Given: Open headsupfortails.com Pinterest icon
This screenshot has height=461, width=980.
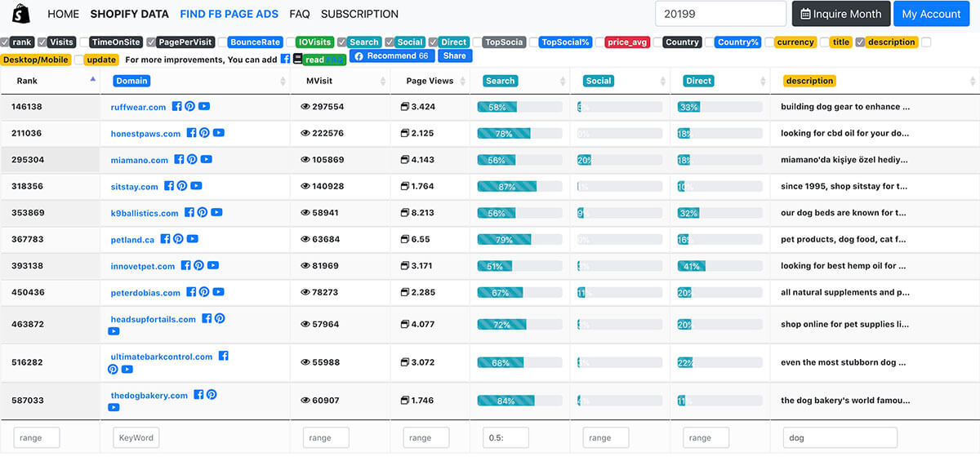Looking at the screenshot, I should pos(220,319).
